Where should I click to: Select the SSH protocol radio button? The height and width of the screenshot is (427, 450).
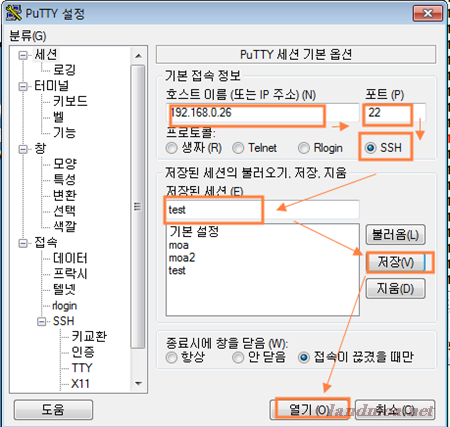pos(370,148)
